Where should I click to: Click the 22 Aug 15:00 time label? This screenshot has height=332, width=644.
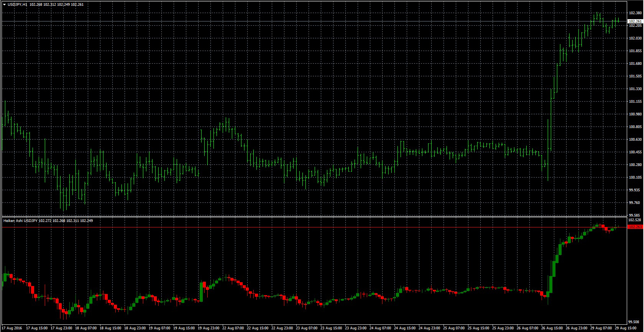coord(258,329)
